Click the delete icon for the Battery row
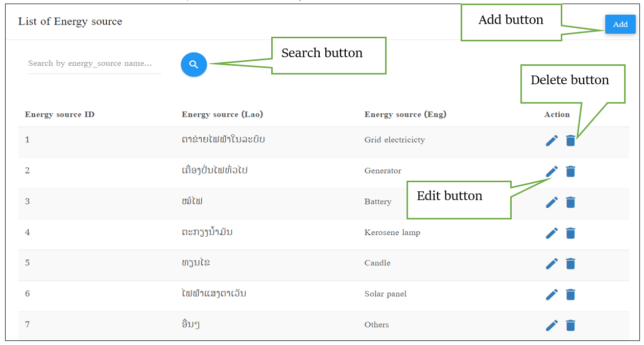The height and width of the screenshot is (345, 644). 570,202
